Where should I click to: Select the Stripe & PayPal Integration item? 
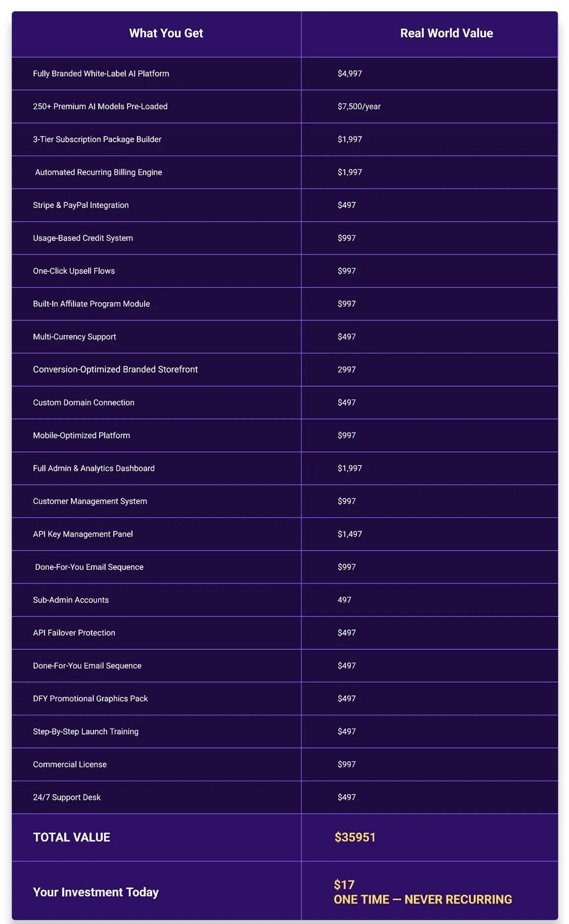pyautogui.click(x=81, y=205)
